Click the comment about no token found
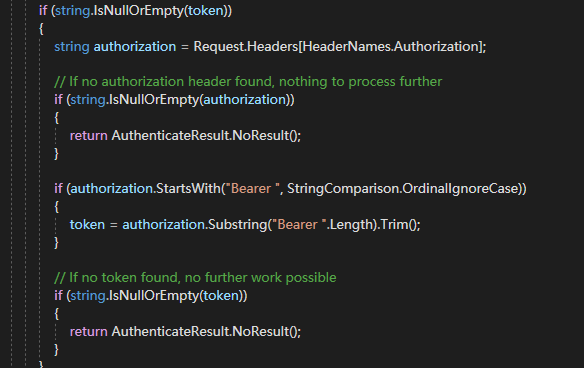 pyautogui.click(x=195, y=278)
